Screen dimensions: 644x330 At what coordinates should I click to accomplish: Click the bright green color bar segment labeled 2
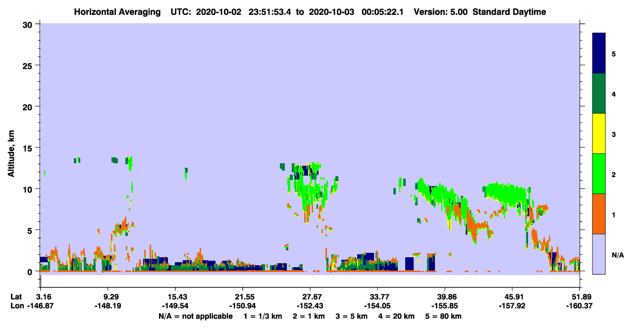[599, 174]
